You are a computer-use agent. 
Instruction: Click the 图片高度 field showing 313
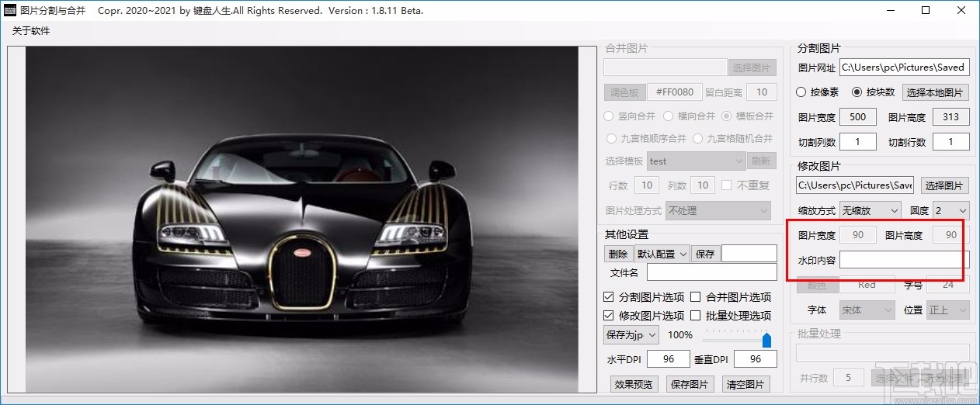pos(951,117)
